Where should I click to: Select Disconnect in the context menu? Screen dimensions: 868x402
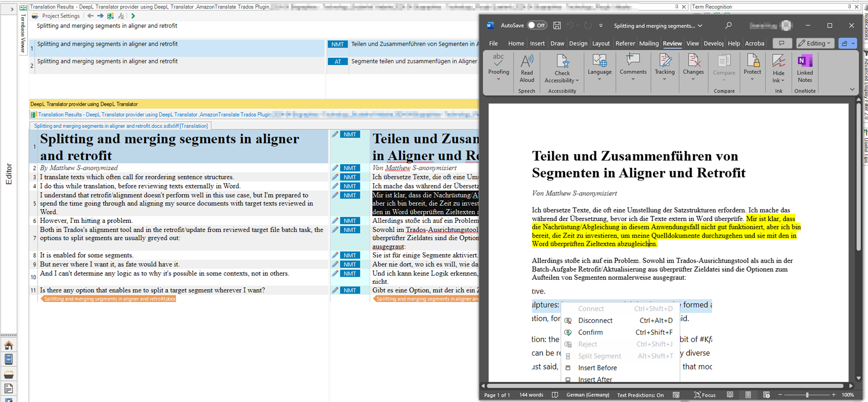point(620,320)
